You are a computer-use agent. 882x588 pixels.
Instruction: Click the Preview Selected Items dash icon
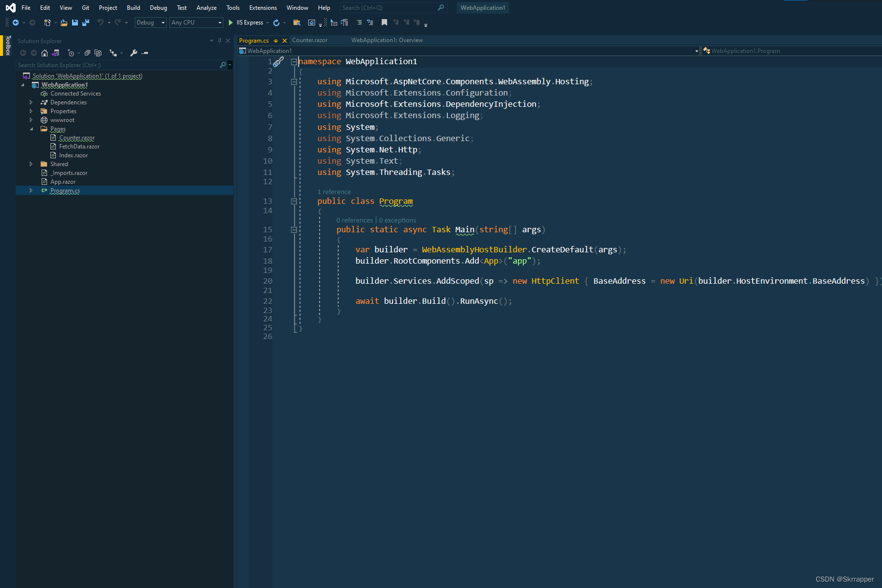[145, 53]
